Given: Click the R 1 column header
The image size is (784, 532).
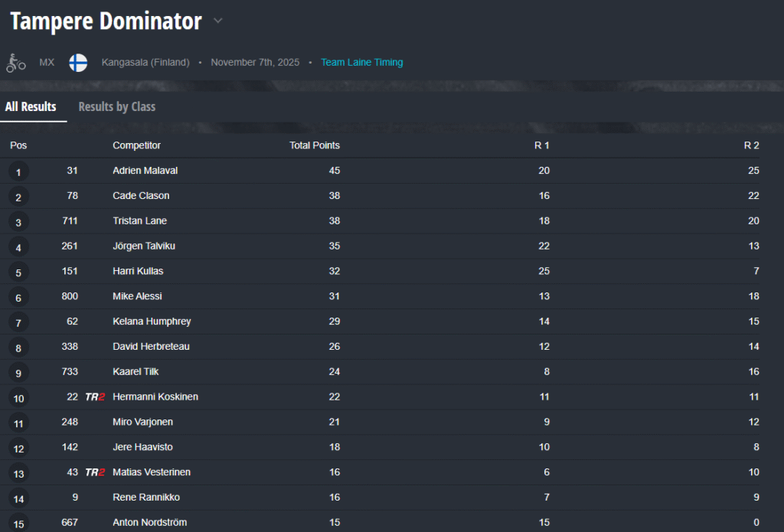Looking at the screenshot, I should click(x=541, y=145).
